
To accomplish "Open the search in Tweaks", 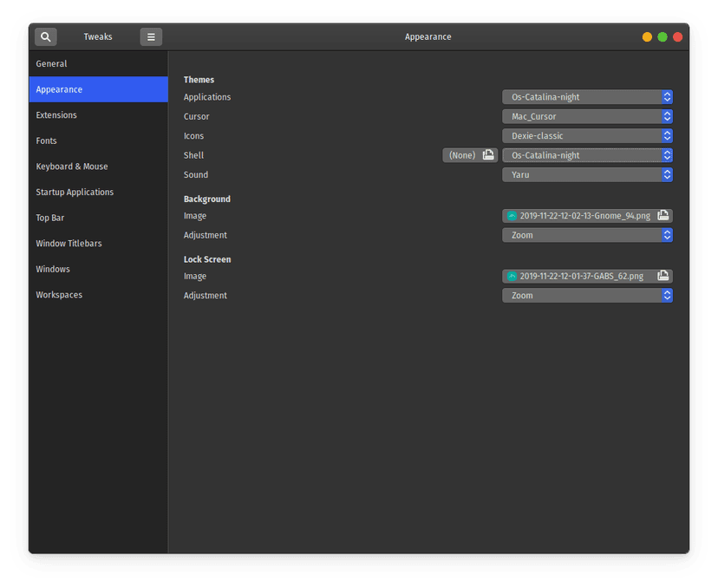I will [x=46, y=36].
